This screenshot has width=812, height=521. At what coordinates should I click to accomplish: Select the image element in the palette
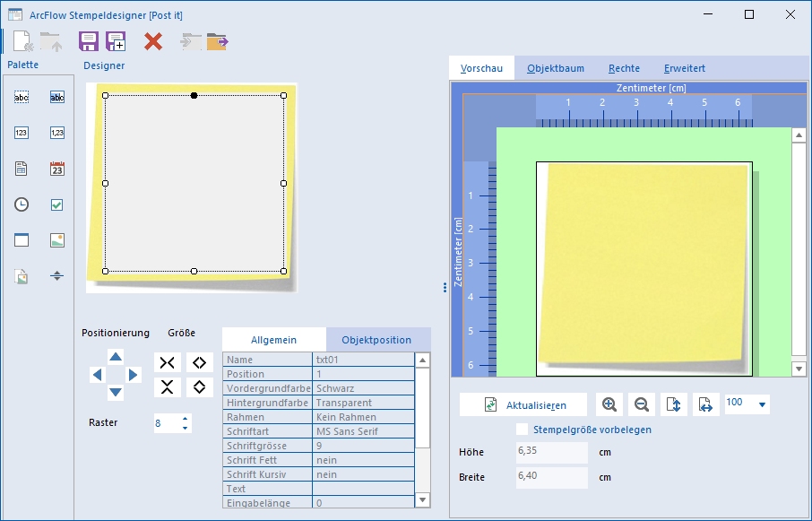(57, 240)
